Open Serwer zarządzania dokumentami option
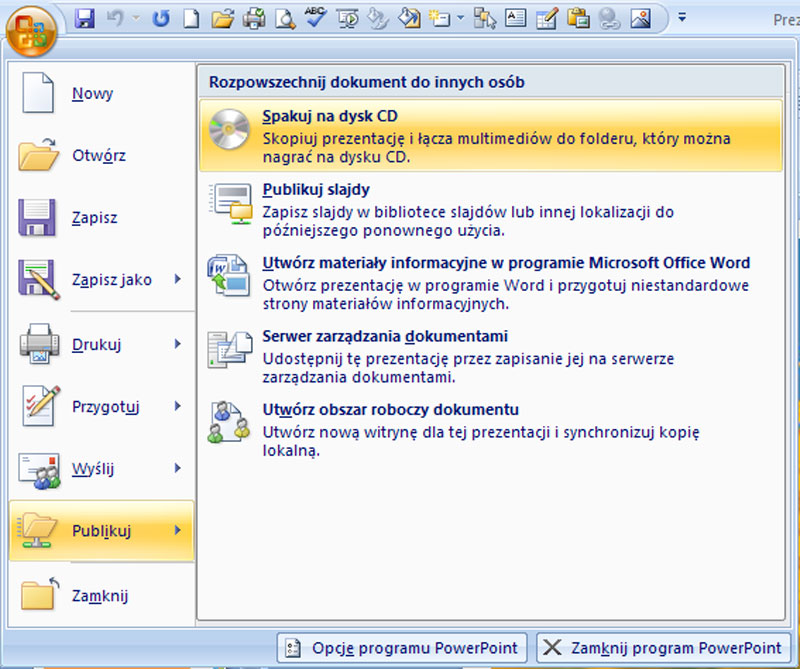 [491, 356]
